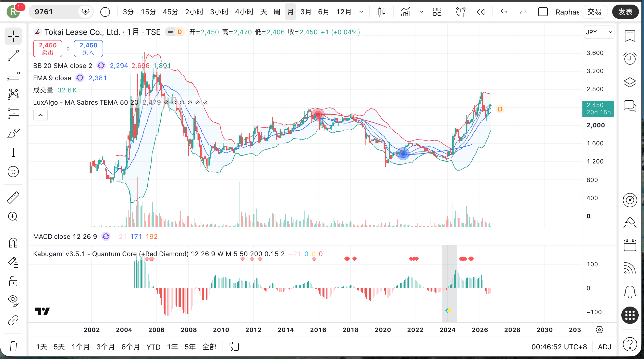Open the Raphae layout name menu

[x=567, y=12]
